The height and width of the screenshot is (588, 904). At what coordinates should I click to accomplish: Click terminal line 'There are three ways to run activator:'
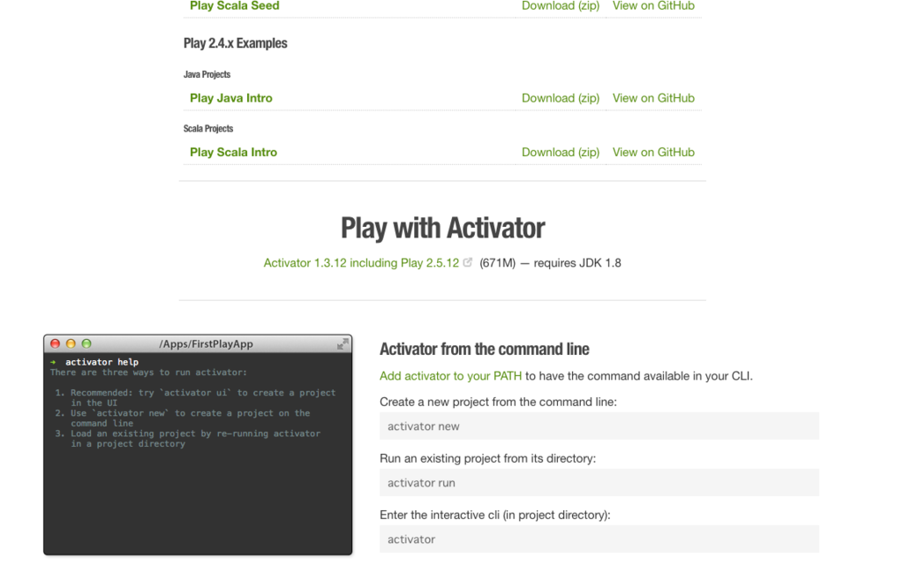click(x=148, y=373)
